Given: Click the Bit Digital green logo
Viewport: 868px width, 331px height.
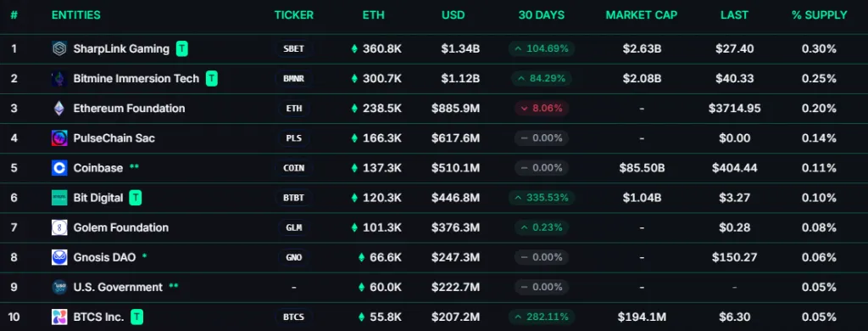Looking at the screenshot, I should click(x=59, y=198).
